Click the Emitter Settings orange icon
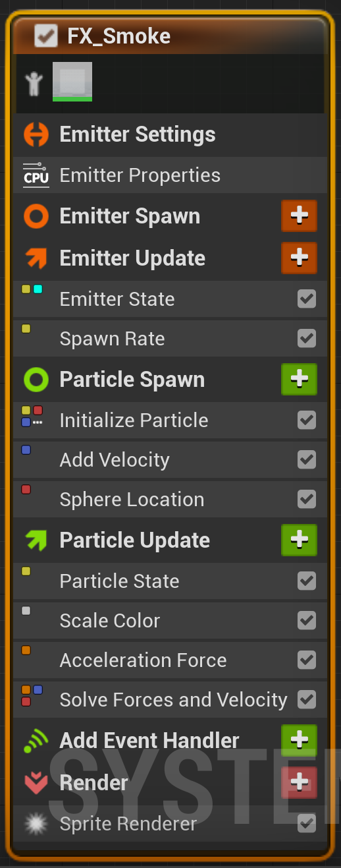341x868 pixels. tap(36, 134)
